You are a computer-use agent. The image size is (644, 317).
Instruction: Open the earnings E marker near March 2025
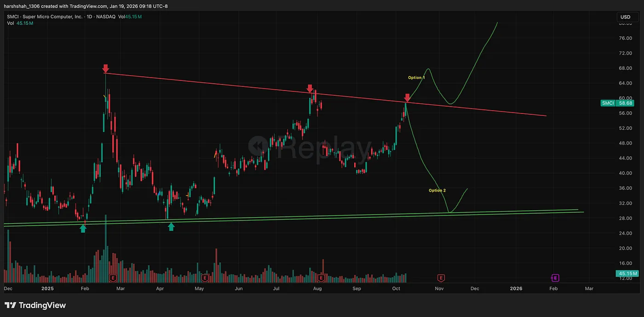click(x=113, y=277)
